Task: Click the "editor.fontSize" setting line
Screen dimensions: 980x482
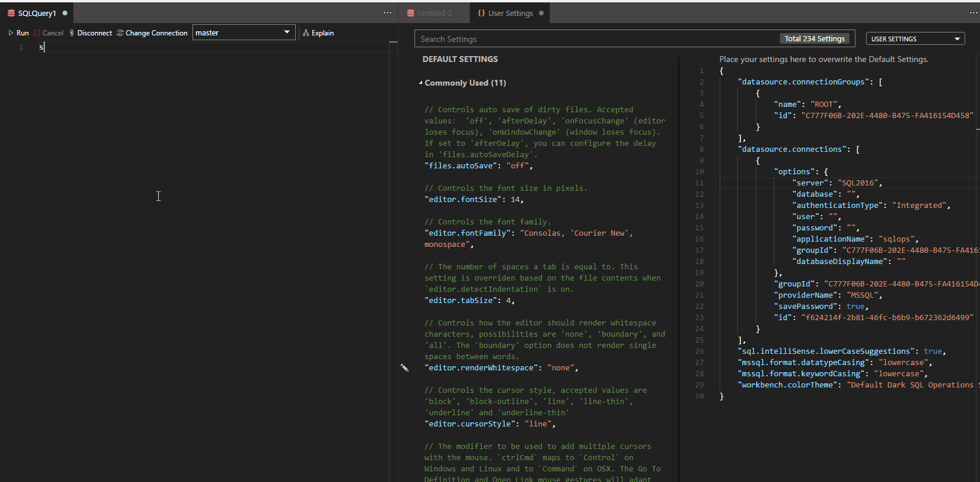Action: pos(474,200)
